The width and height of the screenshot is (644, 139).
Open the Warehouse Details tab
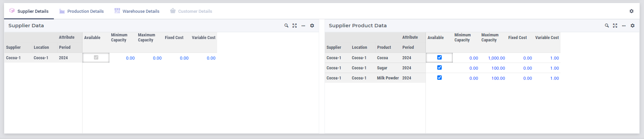141,11
